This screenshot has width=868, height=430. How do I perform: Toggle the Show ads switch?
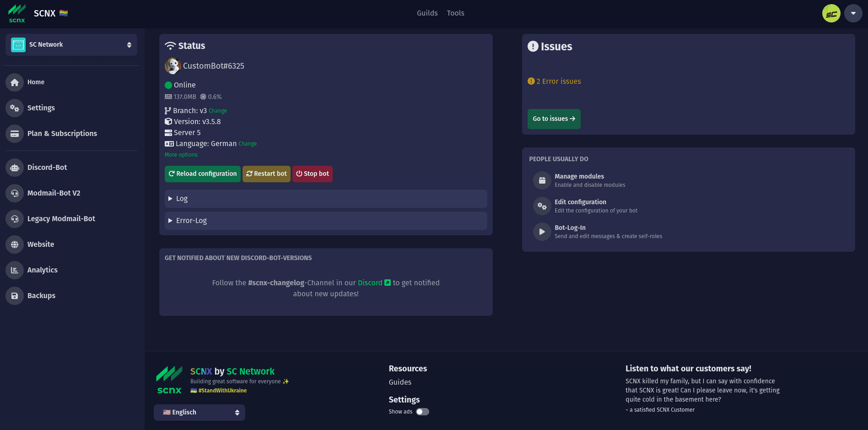click(422, 412)
